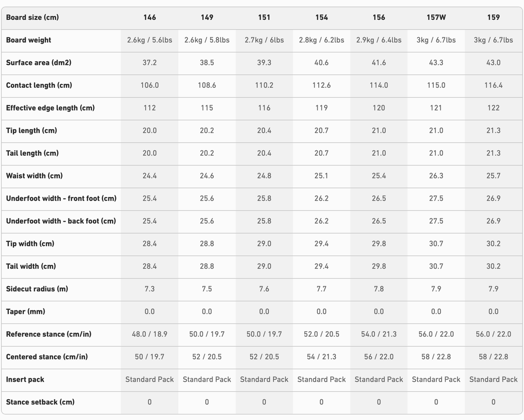Select the Sidecut radius (m) row label

tap(37, 289)
